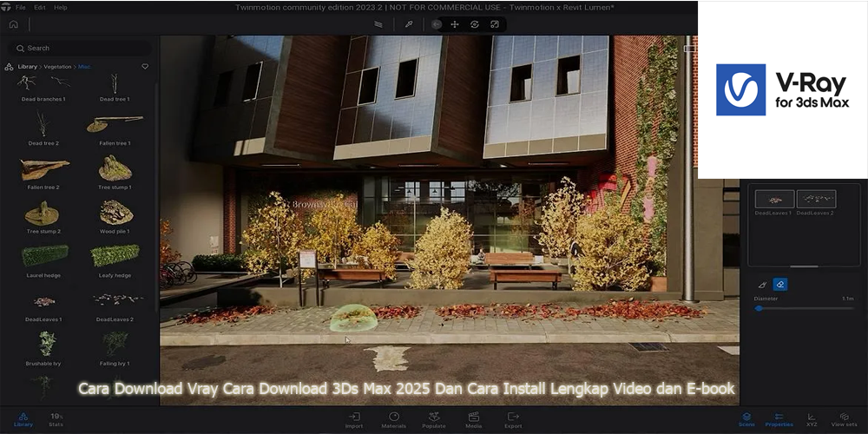The image size is (868, 434).
Task: Open the XYZ transform panel
Action: tap(812, 419)
